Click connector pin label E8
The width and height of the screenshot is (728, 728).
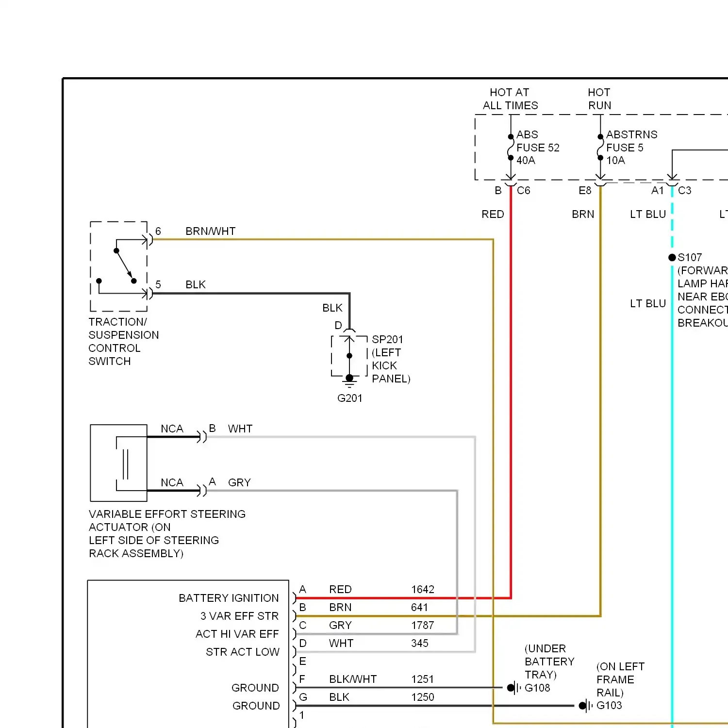(585, 191)
